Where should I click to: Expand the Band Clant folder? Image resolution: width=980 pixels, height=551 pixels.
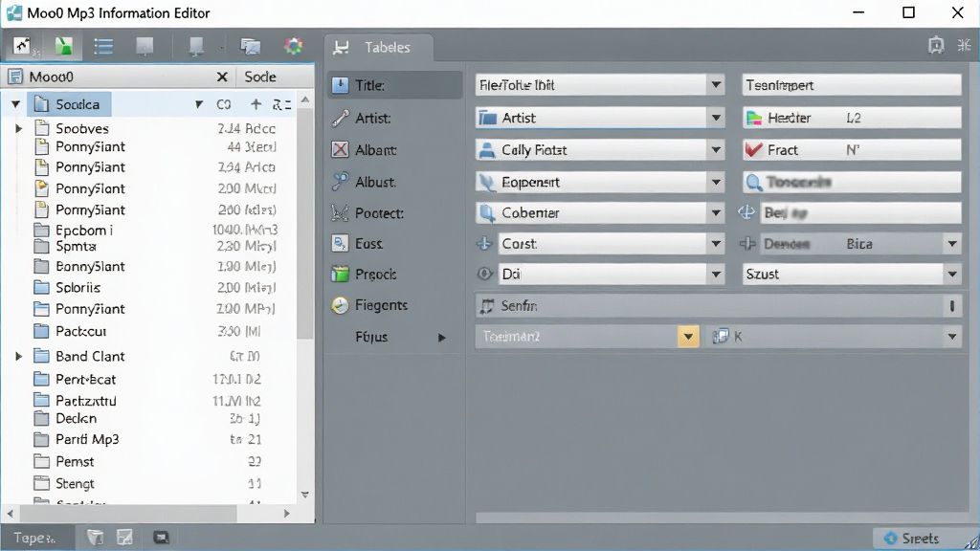[x=19, y=356]
